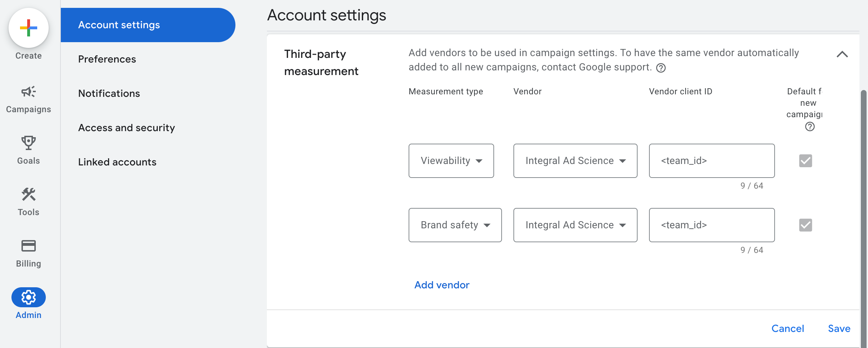Screen dimensions: 868x348
Task: Open the Billing card icon
Action: click(x=29, y=246)
